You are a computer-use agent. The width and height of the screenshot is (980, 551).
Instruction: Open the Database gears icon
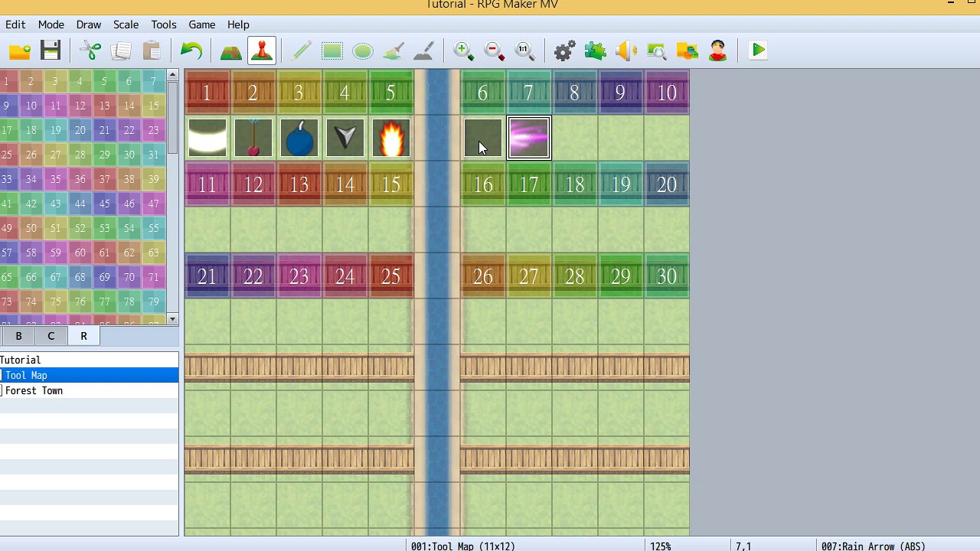564,51
